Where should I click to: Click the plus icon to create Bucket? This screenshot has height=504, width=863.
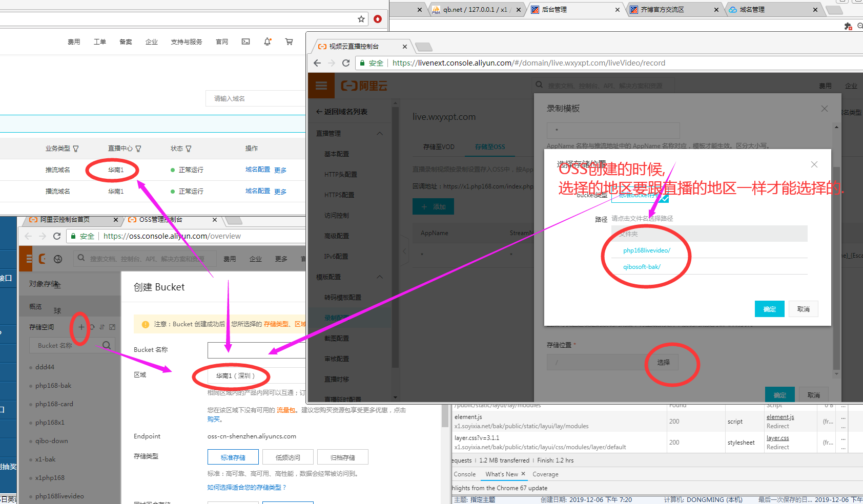pyautogui.click(x=81, y=327)
